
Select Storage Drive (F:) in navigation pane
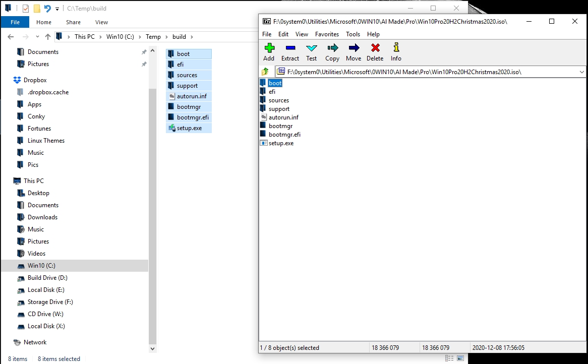[x=50, y=302]
